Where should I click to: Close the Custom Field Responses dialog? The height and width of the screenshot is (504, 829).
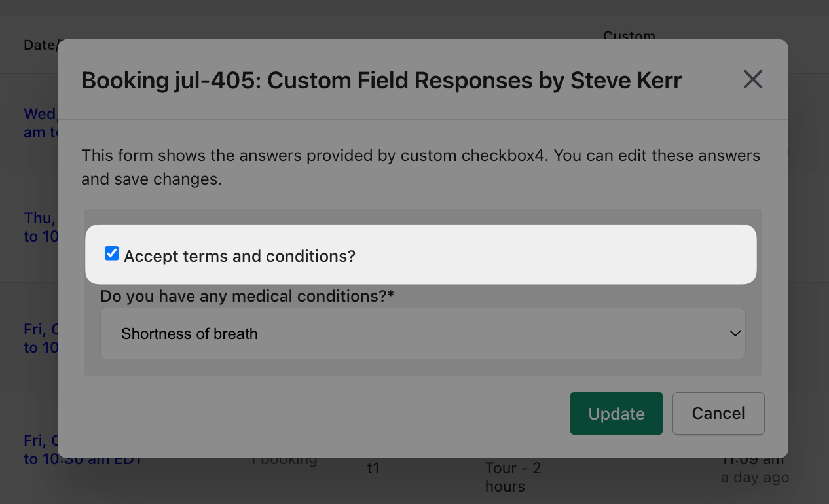[x=753, y=80]
